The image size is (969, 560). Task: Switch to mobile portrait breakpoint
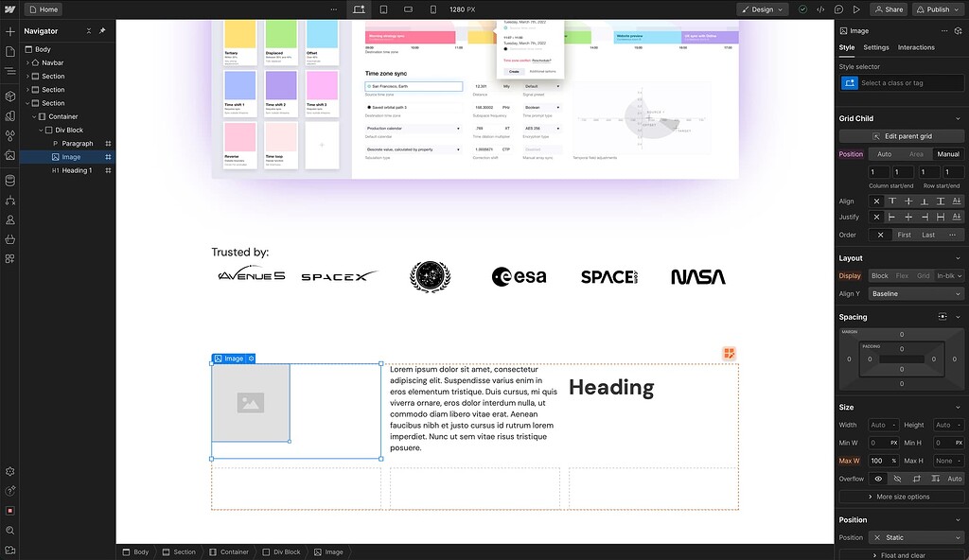(432, 9)
